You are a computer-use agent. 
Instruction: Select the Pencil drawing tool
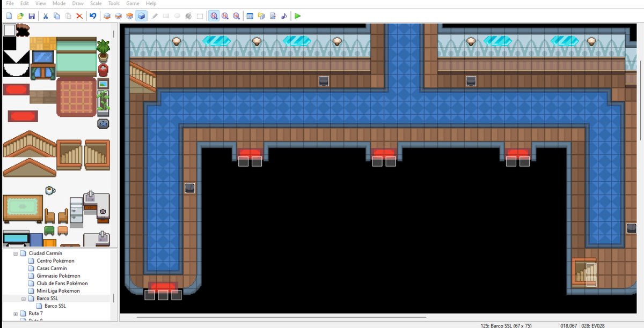pyautogui.click(x=155, y=16)
